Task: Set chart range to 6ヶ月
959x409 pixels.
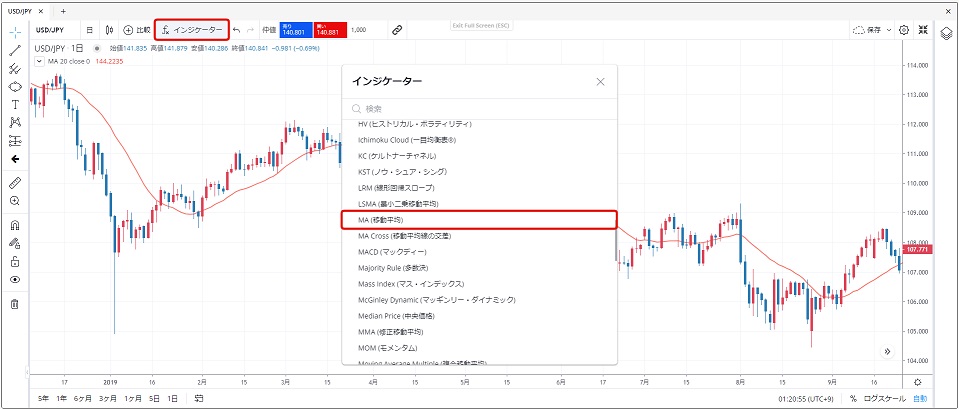Action: 83,398
